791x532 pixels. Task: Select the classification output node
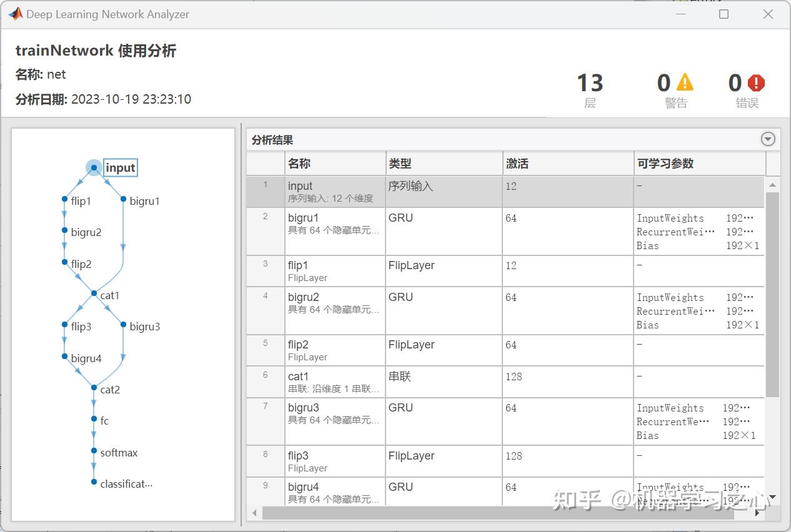click(92, 483)
